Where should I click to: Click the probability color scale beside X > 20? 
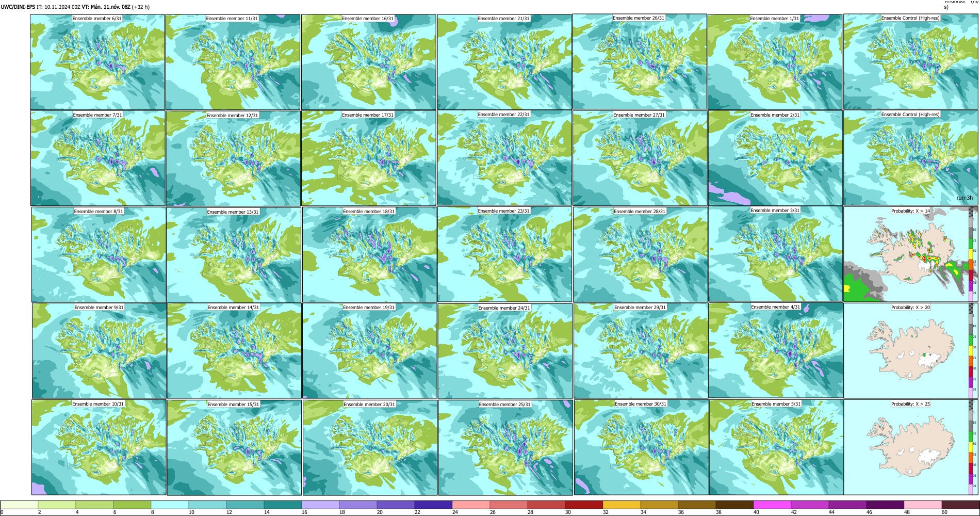[972, 350]
